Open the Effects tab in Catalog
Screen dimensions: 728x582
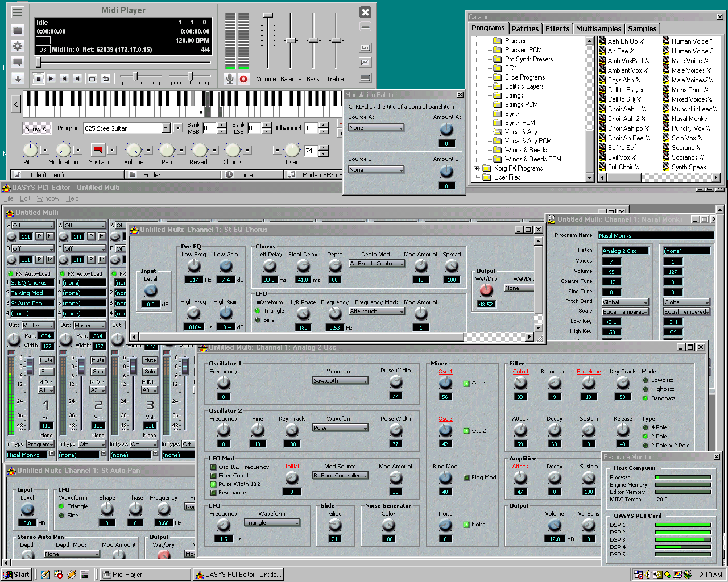pos(557,28)
